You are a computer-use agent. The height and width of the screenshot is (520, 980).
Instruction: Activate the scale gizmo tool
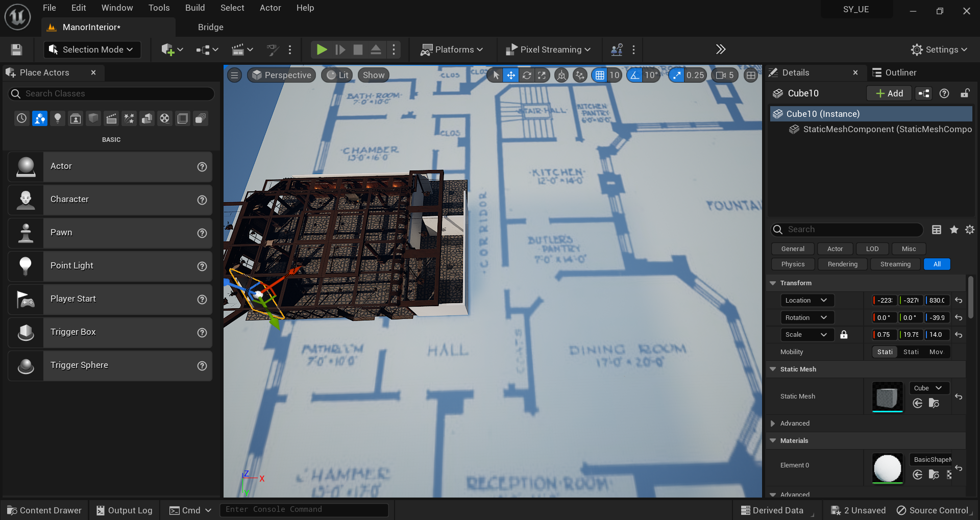[x=542, y=75]
